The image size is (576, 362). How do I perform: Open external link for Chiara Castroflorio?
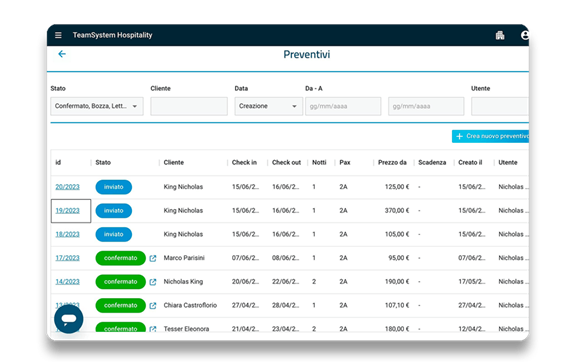coord(153,305)
